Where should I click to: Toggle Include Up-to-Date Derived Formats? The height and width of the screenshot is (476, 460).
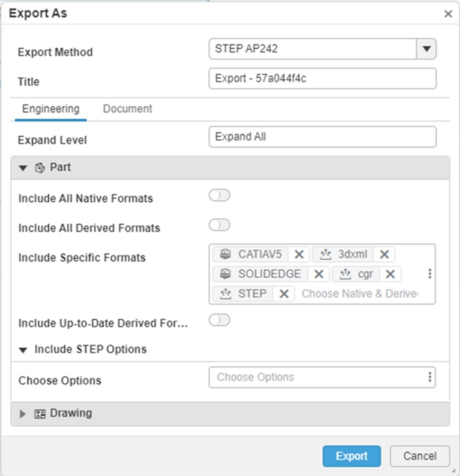[219, 320]
